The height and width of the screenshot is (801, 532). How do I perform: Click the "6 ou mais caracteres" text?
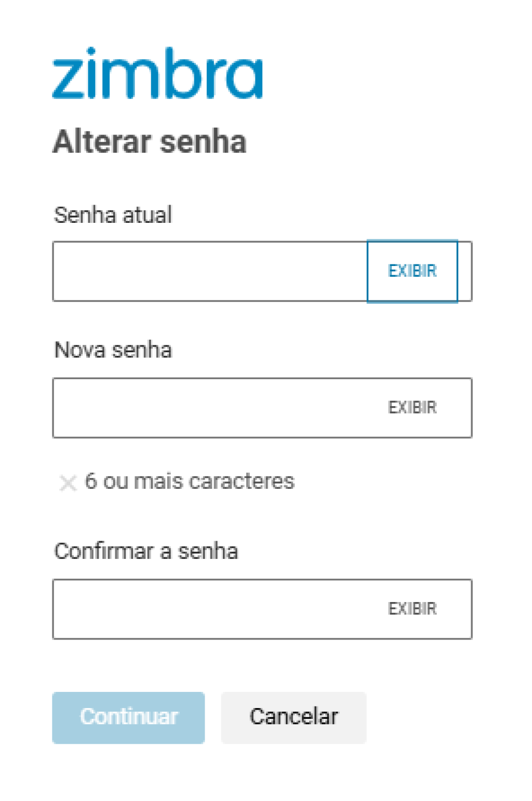(190, 482)
